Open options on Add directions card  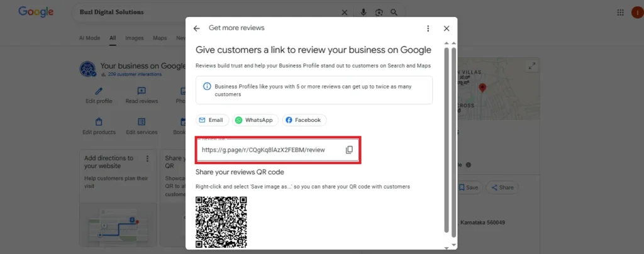[x=147, y=158]
